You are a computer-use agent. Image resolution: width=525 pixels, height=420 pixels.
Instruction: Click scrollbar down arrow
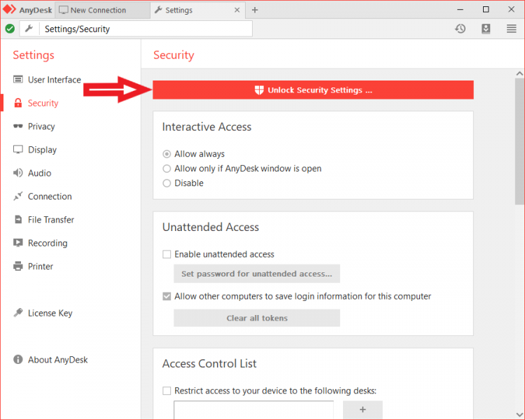tap(519, 414)
